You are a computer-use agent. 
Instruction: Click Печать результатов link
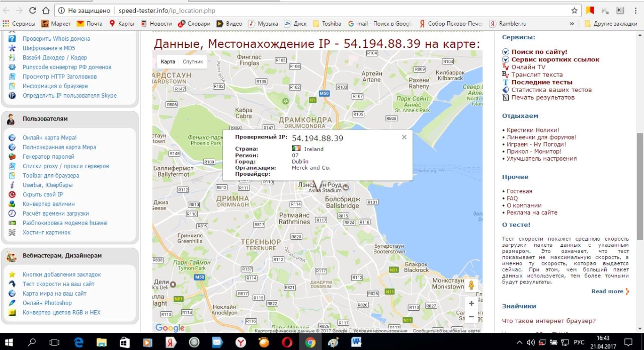[x=543, y=97]
